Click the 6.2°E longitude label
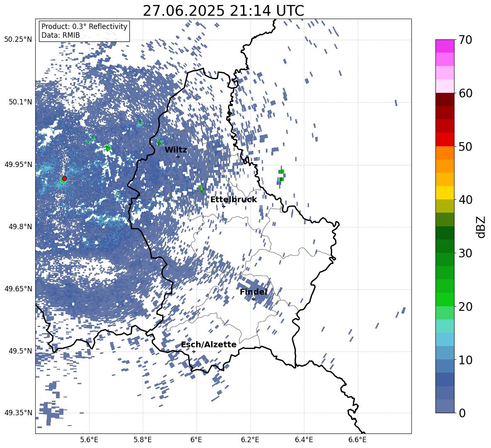This screenshot has height=448, width=491. pyautogui.click(x=250, y=440)
